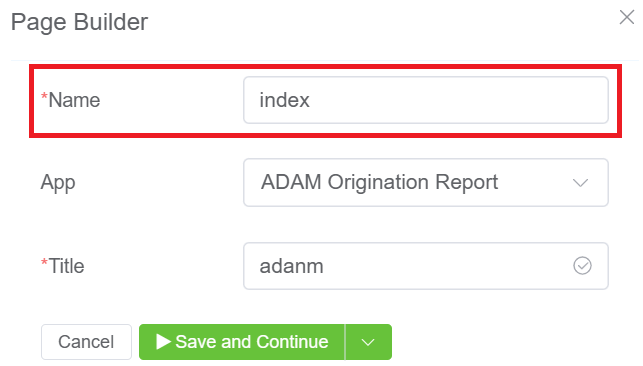Expand the App dropdown chevron
643x366 pixels.
(x=580, y=183)
